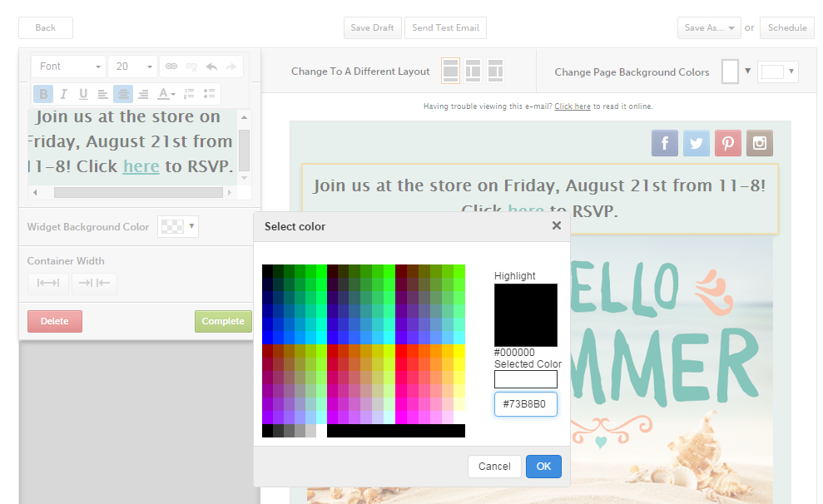The image size is (823, 504).
Task: Expand the Save As dropdown
Action: coord(708,27)
